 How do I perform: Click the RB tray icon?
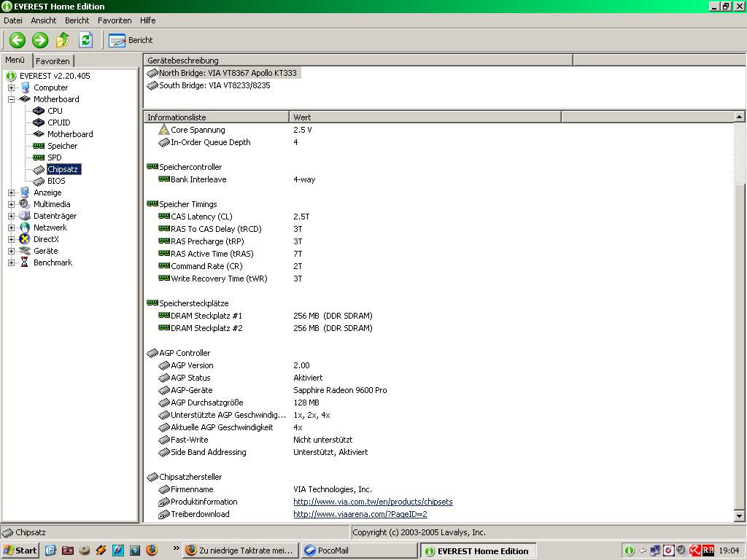[x=708, y=551]
